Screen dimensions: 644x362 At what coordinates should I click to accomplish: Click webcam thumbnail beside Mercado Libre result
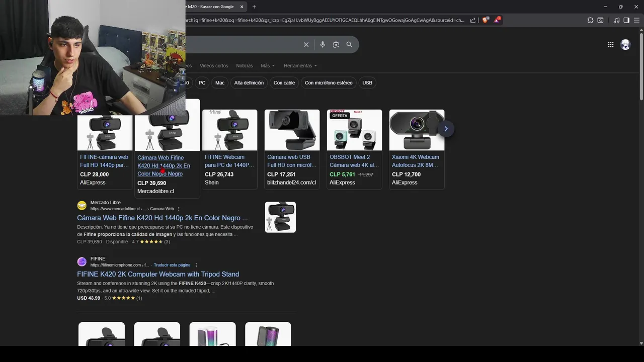280,217
